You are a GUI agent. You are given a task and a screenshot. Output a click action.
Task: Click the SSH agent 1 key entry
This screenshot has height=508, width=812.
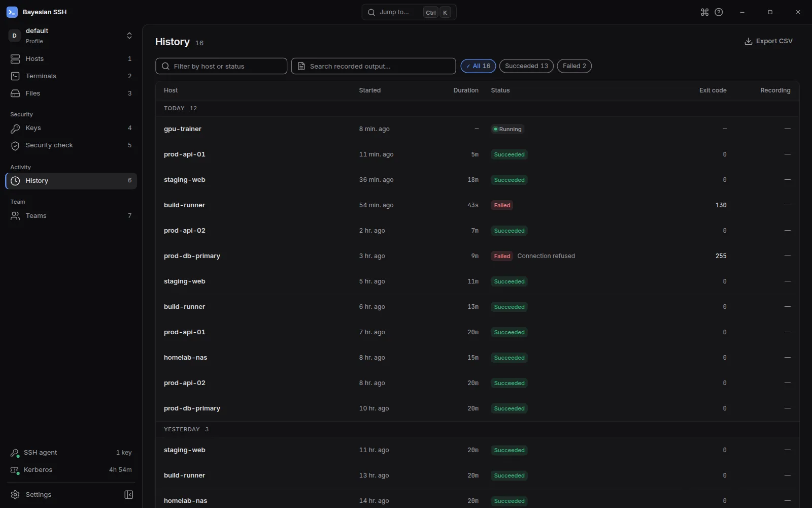click(x=71, y=453)
